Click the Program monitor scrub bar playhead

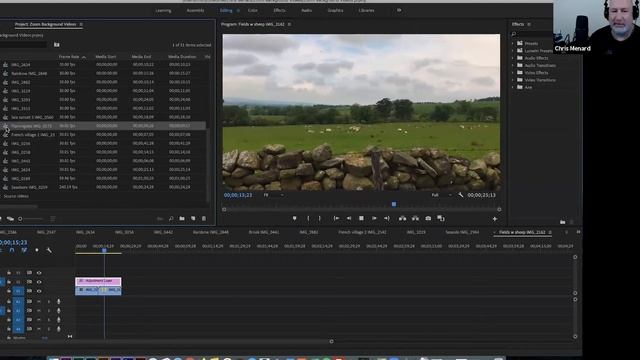click(x=394, y=204)
